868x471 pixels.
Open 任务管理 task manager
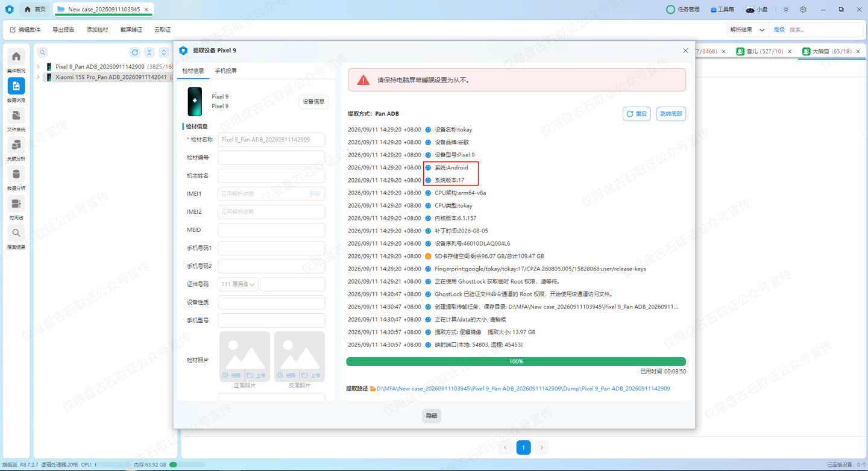683,10
